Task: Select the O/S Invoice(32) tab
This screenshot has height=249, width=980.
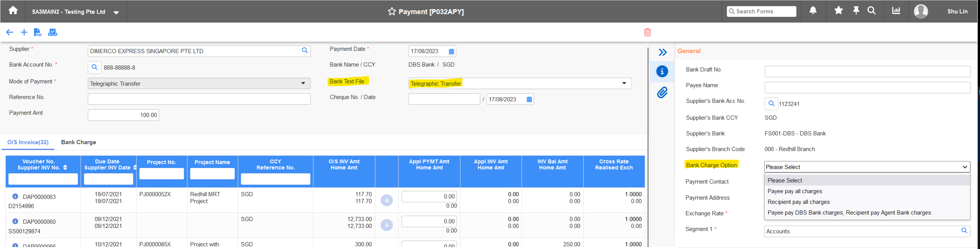Action: point(28,142)
